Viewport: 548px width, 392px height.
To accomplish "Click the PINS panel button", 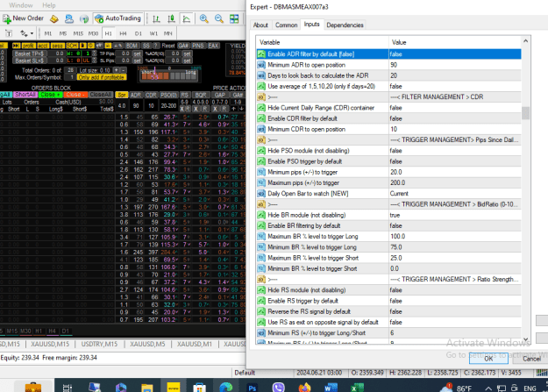I will pos(198,46).
